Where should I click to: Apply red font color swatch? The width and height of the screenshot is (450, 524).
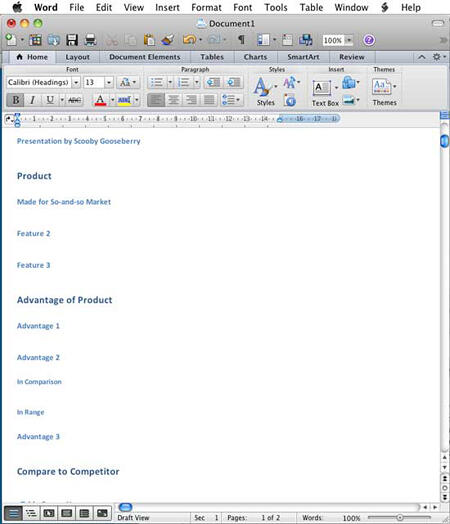point(100,100)
